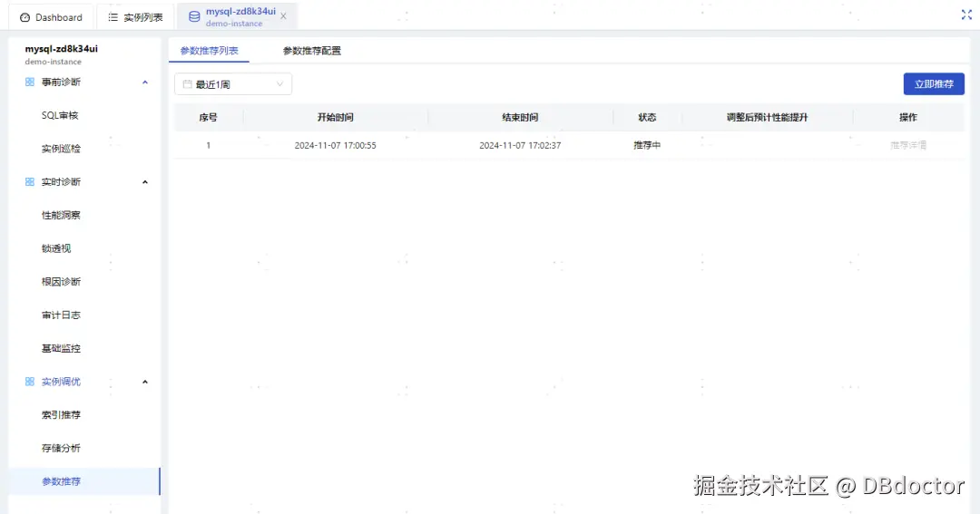Click the 推荐详情 link in row 1
Screen dimensions: 980x514
pos(908,145)
